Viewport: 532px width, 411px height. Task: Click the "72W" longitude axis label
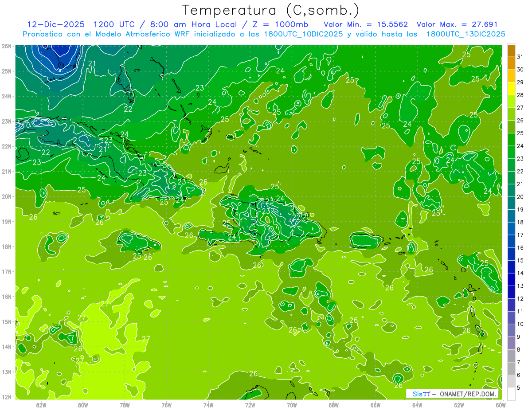pyautogui.click(x=250, y=405)
